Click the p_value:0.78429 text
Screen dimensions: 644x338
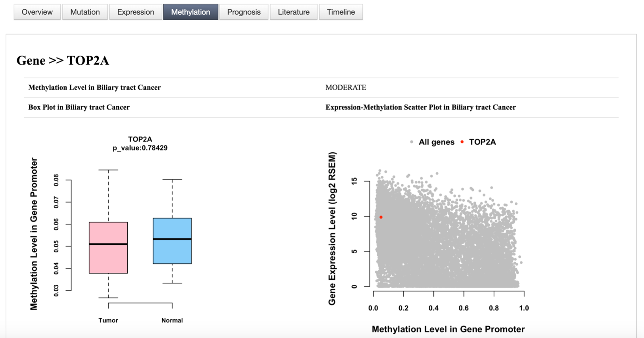tap(140, 148)
